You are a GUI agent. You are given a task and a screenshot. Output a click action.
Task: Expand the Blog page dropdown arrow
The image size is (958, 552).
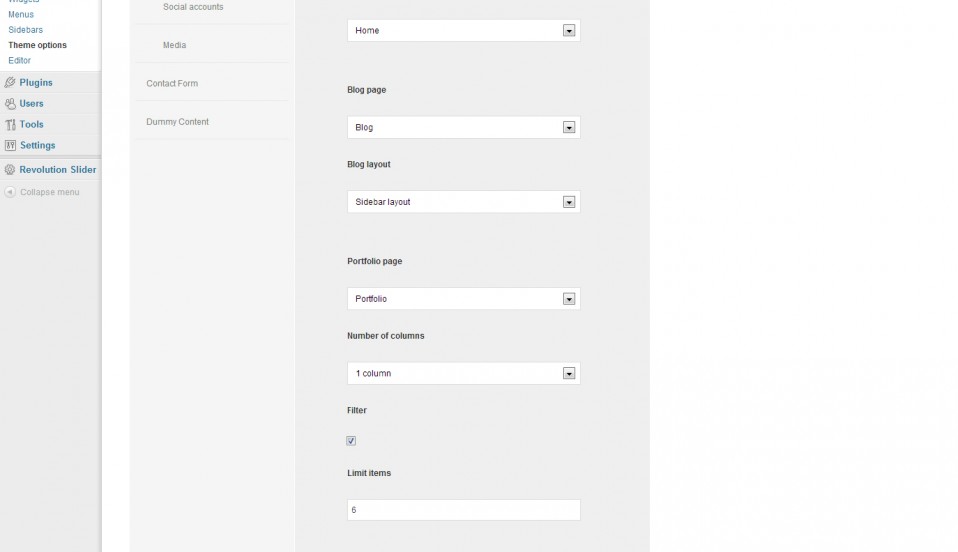[569, 127]
